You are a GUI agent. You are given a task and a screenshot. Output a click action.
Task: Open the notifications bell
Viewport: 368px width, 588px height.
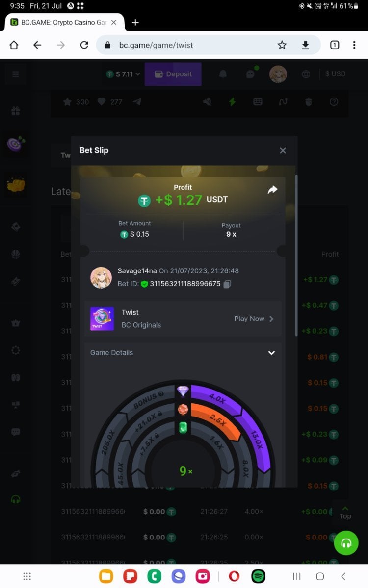[223, 74]
